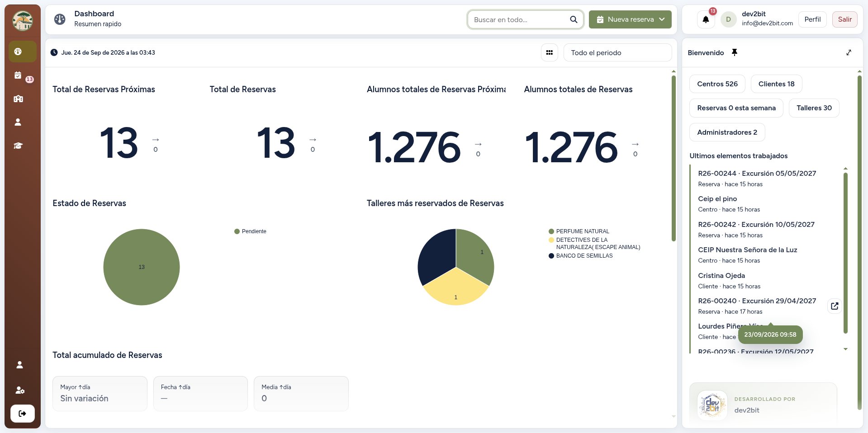This screenshot has height=433, width=868.
Task: Open the centers building icon in sidebar
Action: tap(18, 99)
